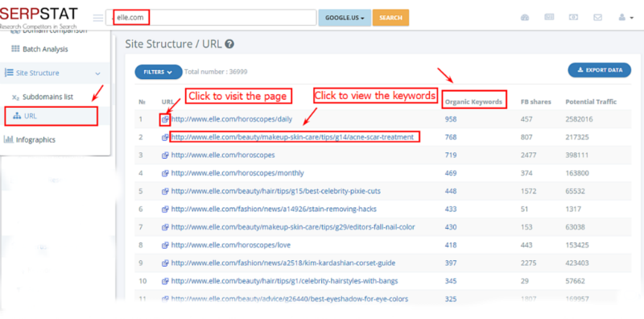The image size is (644, 319).
Task: Toggle the hamburger sidebar menu icon
Action: pos(97,18)
